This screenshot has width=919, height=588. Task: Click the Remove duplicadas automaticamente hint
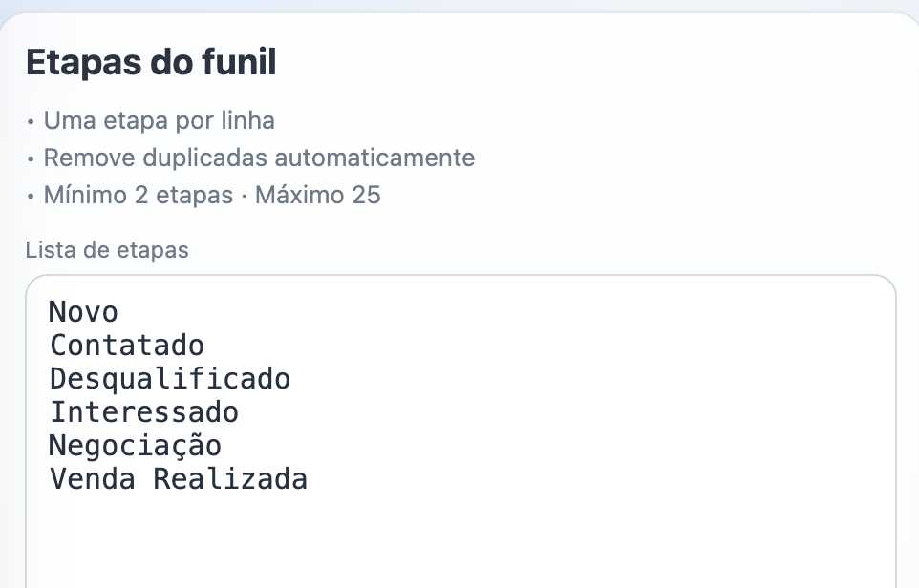[x=259, y=157]
